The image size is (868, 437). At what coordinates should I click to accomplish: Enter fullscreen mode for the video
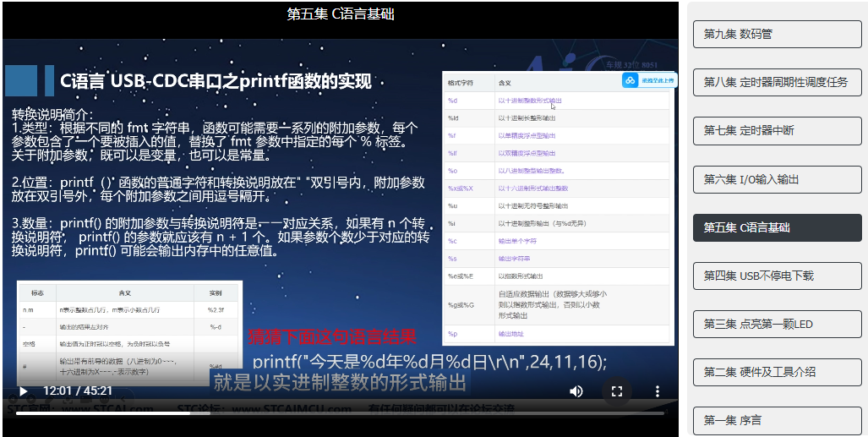tap(617, 391)
